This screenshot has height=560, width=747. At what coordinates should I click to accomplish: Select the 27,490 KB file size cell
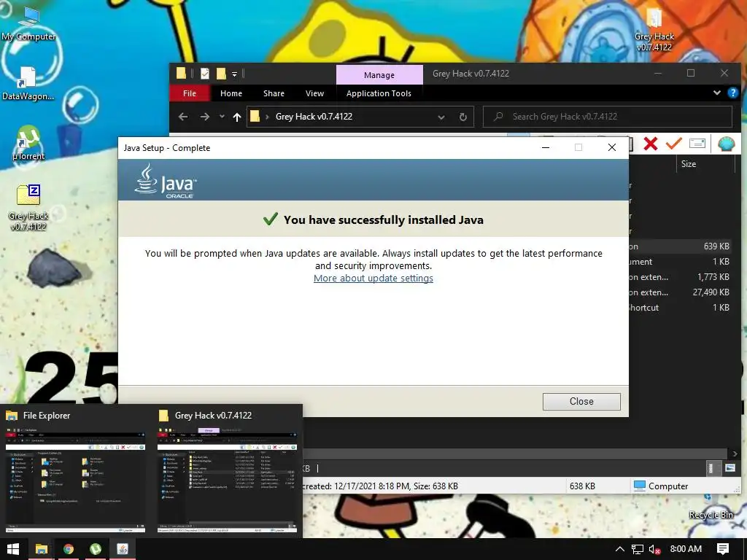pos(711,292)
